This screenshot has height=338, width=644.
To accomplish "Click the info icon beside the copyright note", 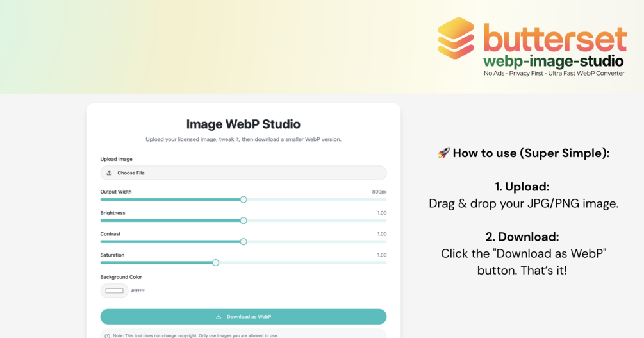I will 107,335.
